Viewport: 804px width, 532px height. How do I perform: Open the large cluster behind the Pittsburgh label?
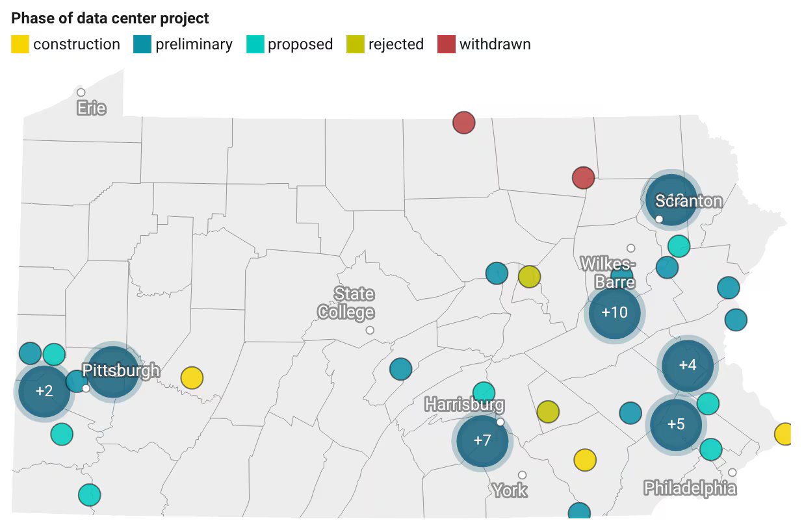click(x=112, y=372)
